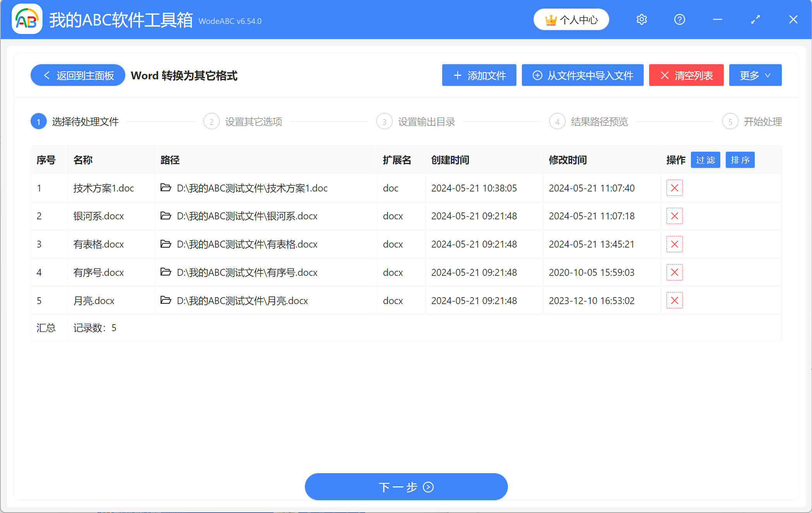Open the settings gear in the title bar
The height and width of the screenshot is (513, 812).
(x=641, y=19)
